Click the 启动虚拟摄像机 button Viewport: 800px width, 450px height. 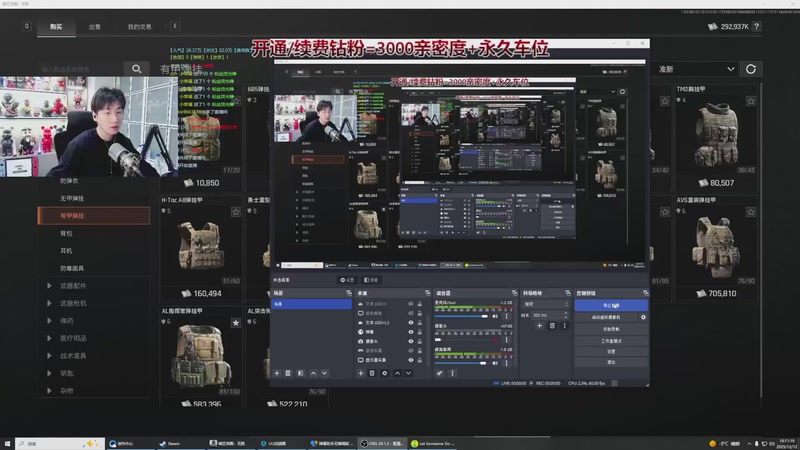coord(606,317)
